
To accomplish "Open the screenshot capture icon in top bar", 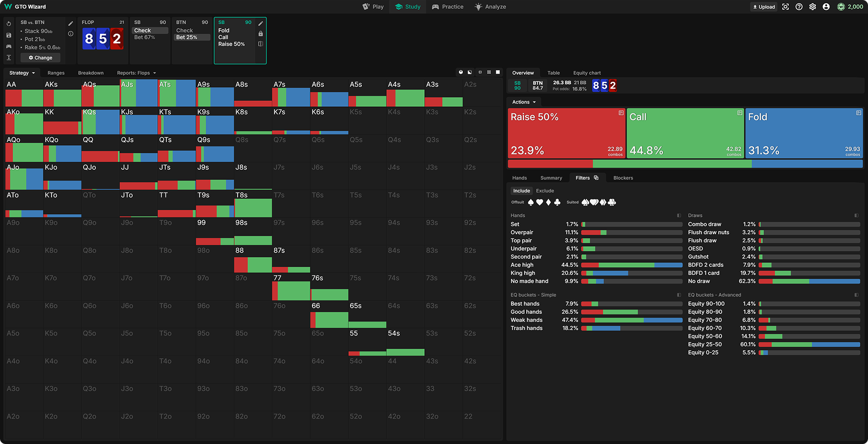I will (786, 7).
